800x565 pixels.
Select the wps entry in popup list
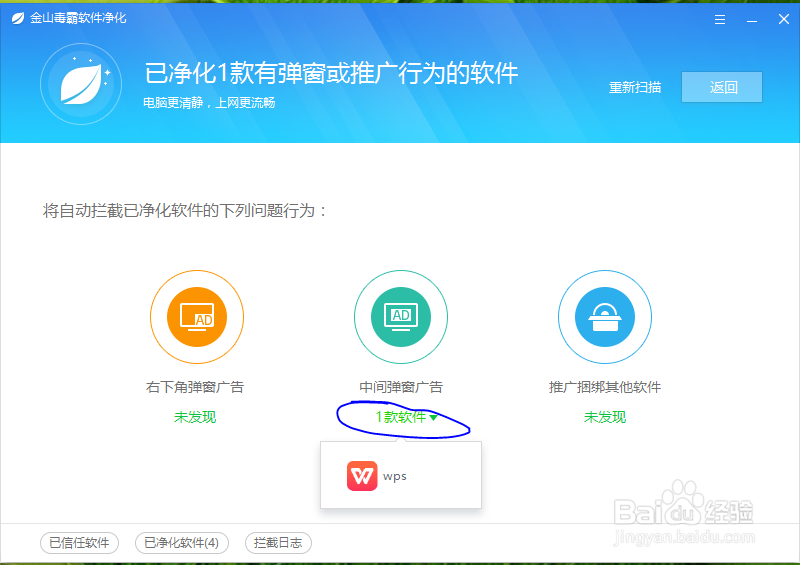[x=401, y=476]
